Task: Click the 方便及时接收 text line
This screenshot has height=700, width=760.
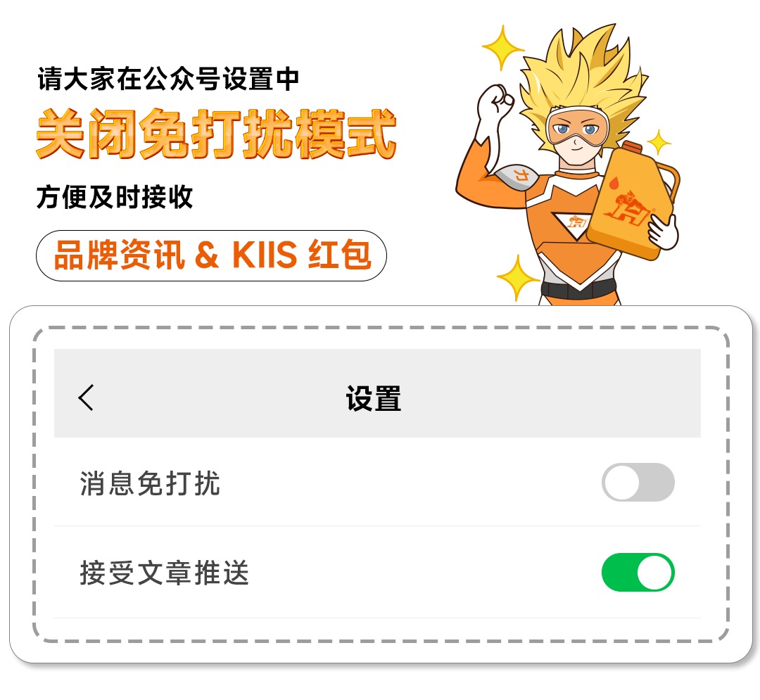Action: coord(115,197)
